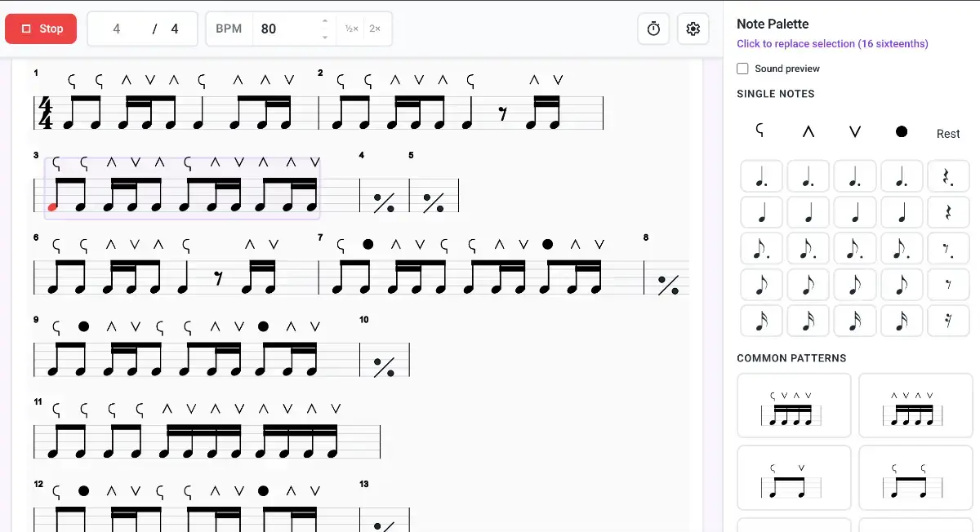
Task: Choose the ς ς eighth-note pattern
Action: pyautogui.click(x=915, y=477)
